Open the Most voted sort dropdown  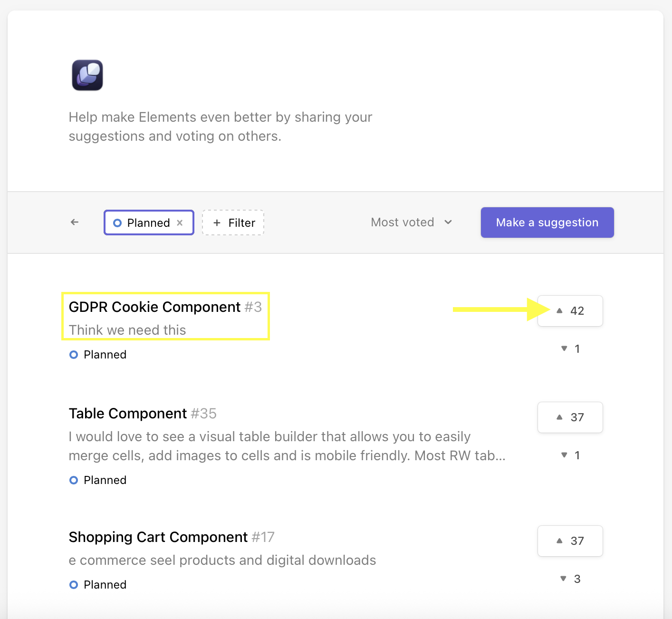(x=411, y=222)
